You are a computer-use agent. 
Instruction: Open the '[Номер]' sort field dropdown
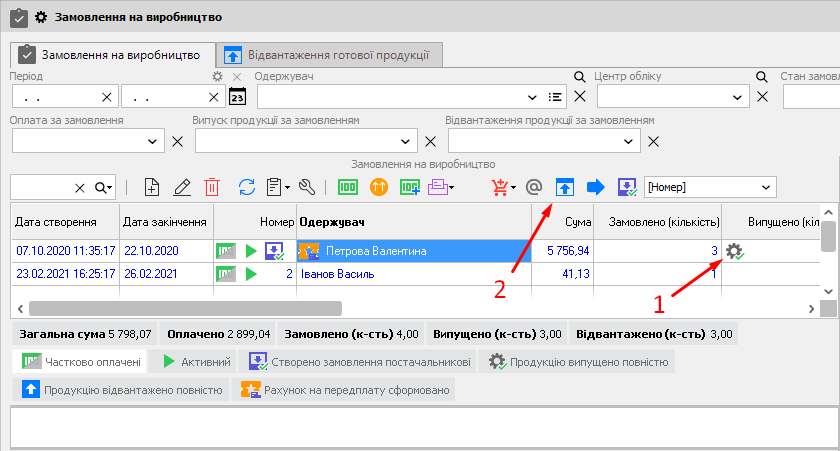pyautogui.click(x=766, y=187)
